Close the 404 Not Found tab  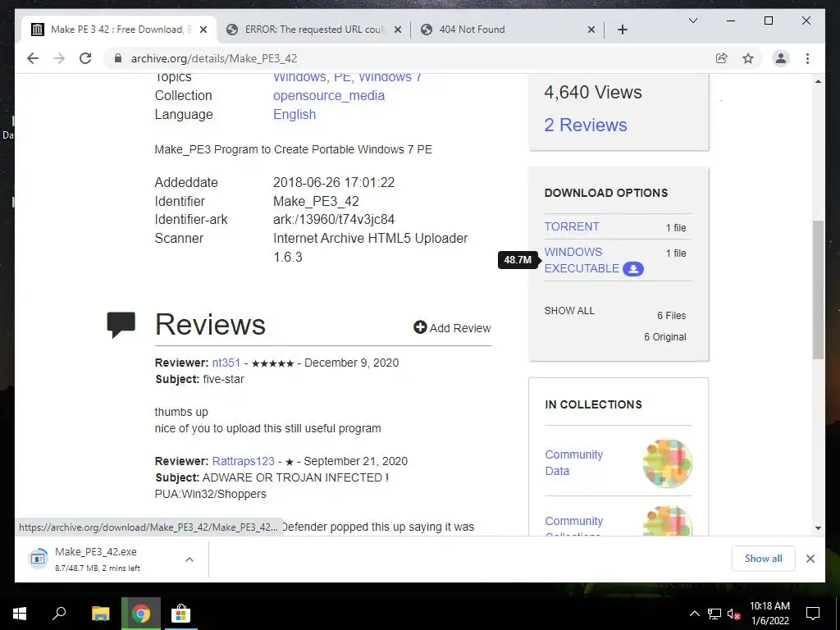click(591, 30)
